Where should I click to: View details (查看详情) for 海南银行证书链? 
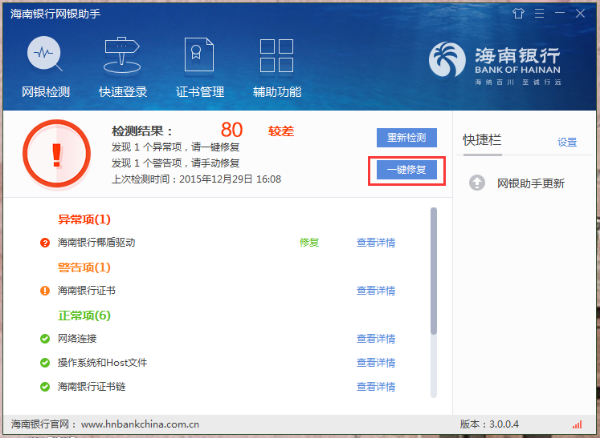pos(376,387)
